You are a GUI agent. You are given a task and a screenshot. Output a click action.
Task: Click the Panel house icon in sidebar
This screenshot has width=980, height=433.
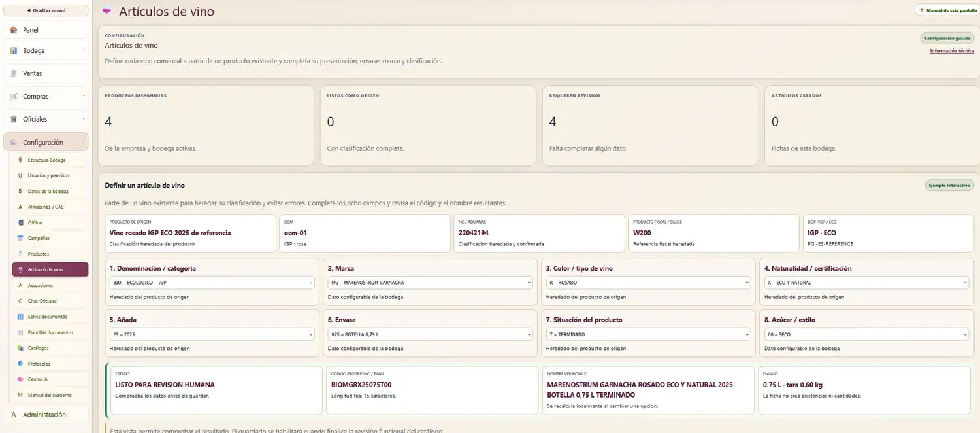(14, 30)
